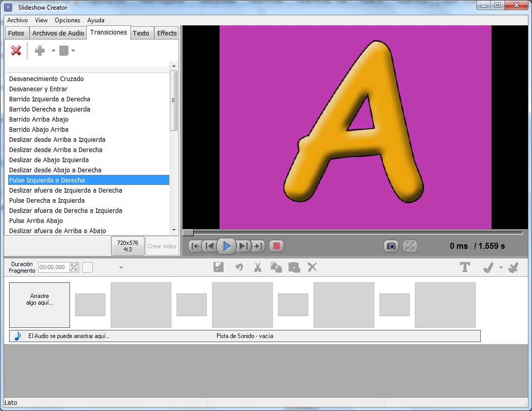Open the Ayuda menu
Image resolution: width=532 pixels, height=411 pixels.
point(96,20)
